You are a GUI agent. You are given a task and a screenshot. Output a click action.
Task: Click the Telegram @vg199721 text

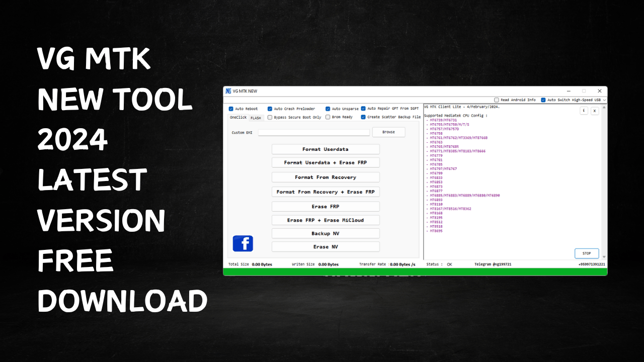click(x=493, y=264)
